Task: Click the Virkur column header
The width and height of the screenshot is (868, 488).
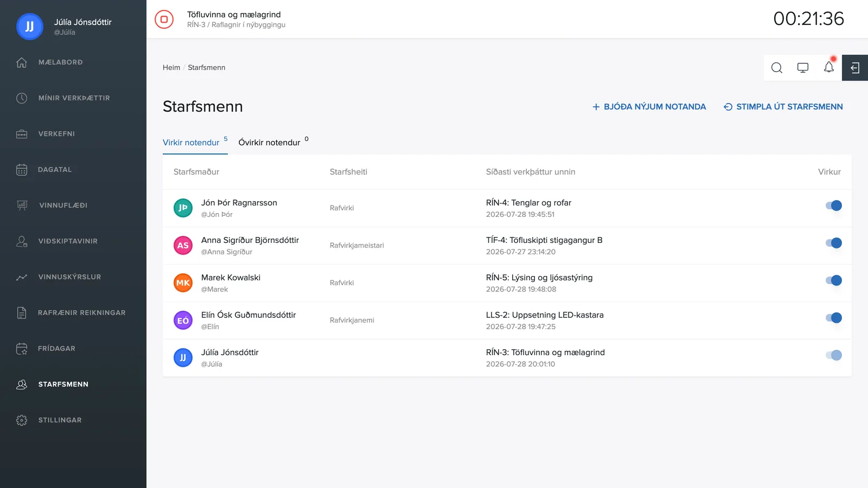Action: [829, 172]
